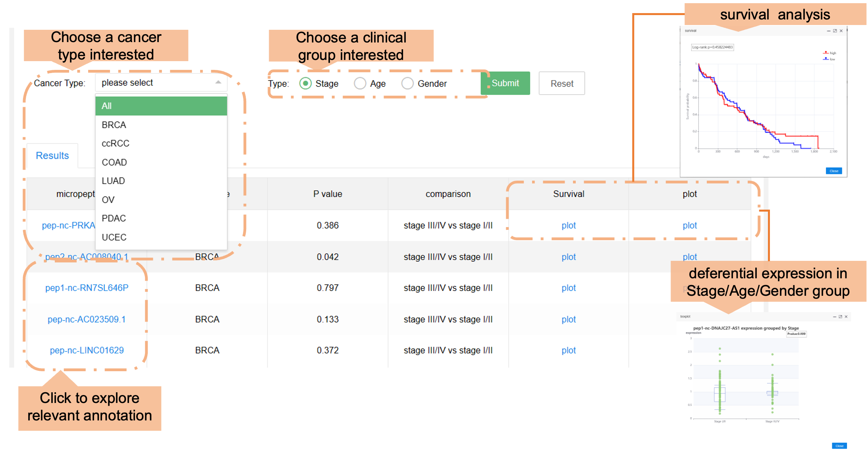Collapse the Cancer Type dropdown arrow
The width and height of the screenshot is (868, 451).
218,82
